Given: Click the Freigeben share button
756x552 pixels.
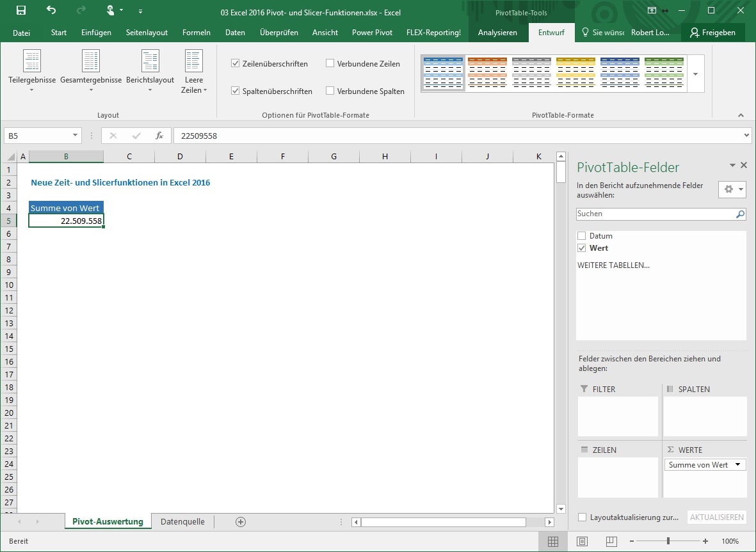Looking at the screenshot, I should 712,33.
